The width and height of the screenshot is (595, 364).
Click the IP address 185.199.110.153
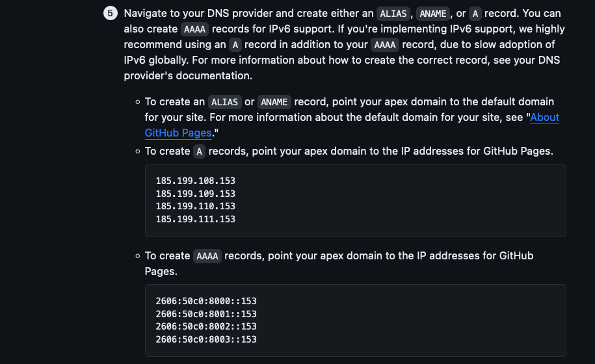195,206
